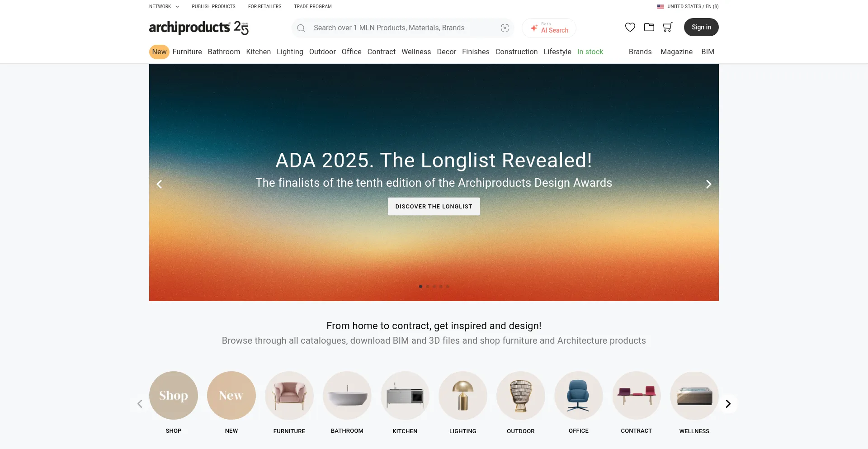Screen dimensions: 868x449
Task: Open United States / EN region selector
Action: click(688, 6)
